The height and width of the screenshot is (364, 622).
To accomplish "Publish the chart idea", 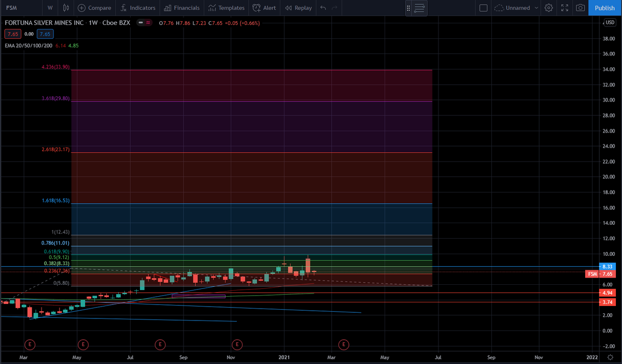I will point(605,8).
